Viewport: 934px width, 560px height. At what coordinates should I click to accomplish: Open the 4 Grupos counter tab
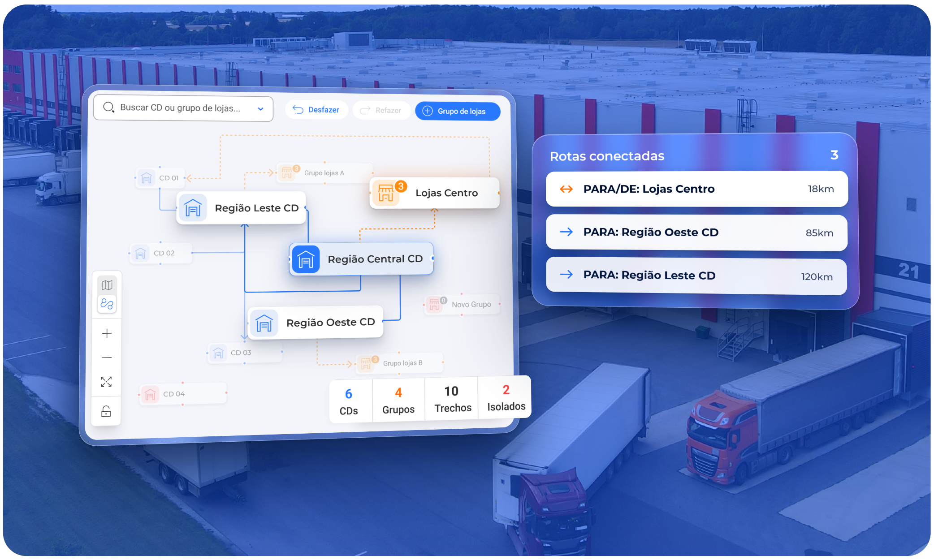[x=398, y=401]
